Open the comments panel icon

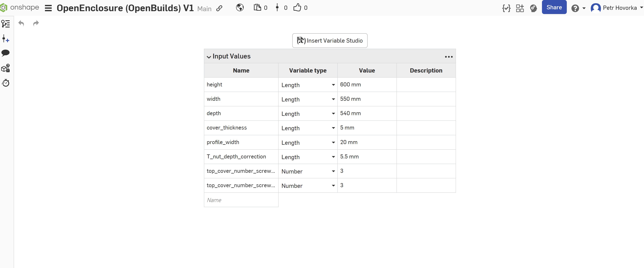tap(6, 53)
